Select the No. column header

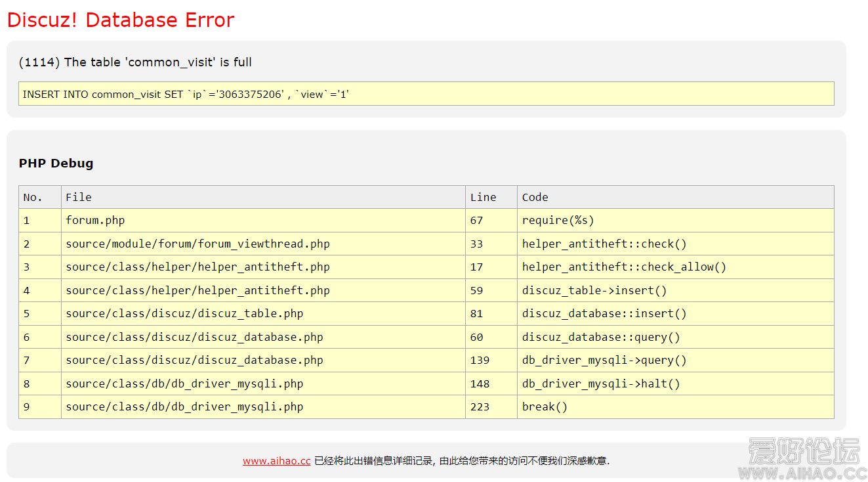tap(33, 197)
